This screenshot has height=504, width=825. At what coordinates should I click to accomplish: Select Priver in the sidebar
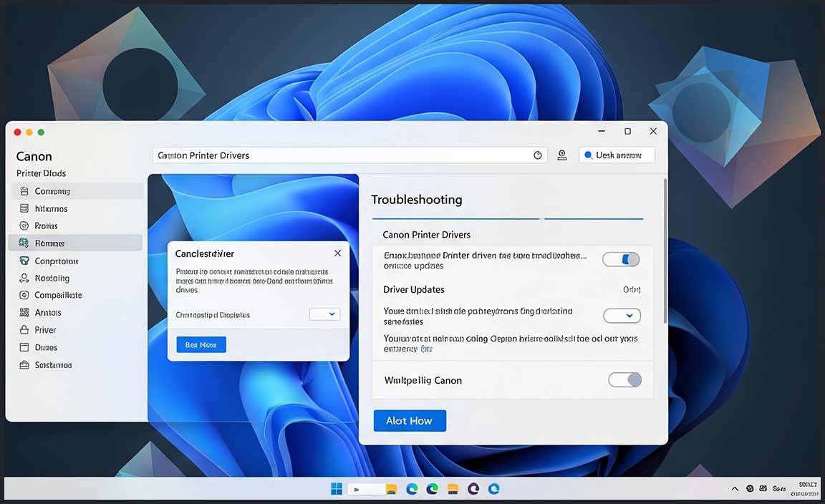tap(77, 330)
